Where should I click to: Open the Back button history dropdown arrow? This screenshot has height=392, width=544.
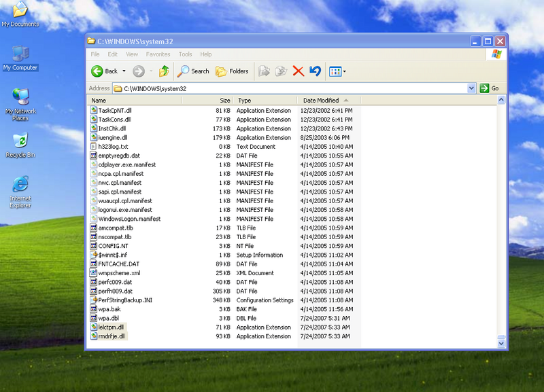(124, 71)
